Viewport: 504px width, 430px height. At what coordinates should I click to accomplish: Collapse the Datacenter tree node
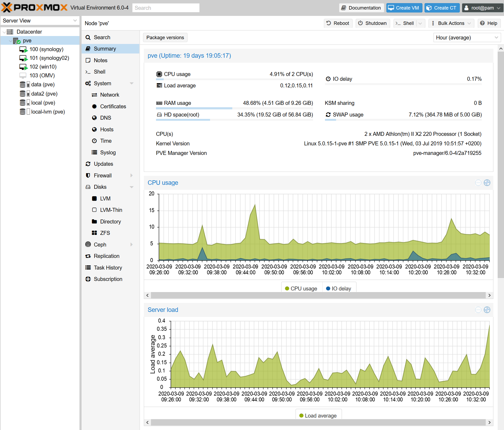[x=4, y=32]
